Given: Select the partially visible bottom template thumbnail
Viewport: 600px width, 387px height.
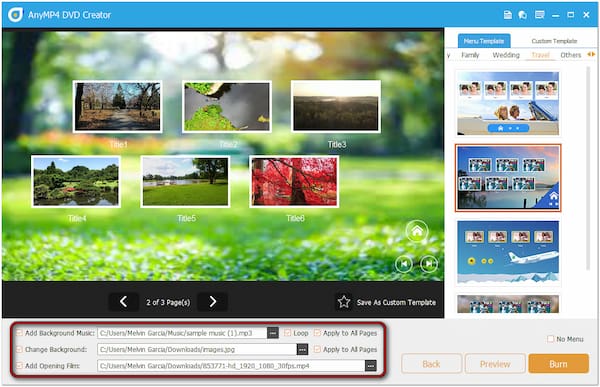Looking at the screenshot, I should (x=508, y=304).
